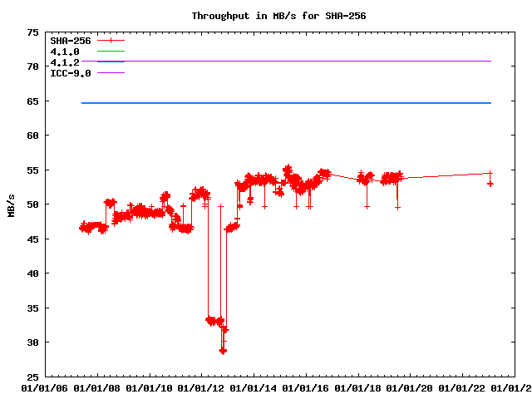Click the "MB/s" y-axis label
Screen dimensions: 532x399
coord(11,204)
